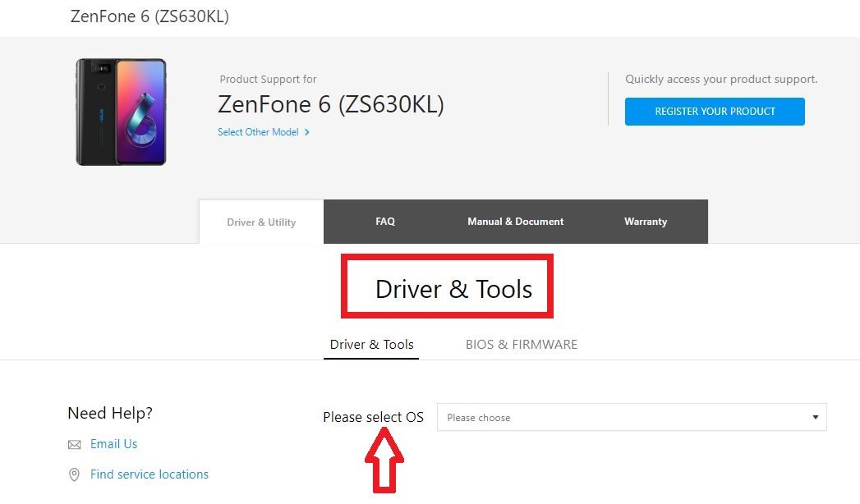Viewport: 860px width, 504px height.
Task: Click the 'Please select OS' label
Action: click(x=373, y=417)
